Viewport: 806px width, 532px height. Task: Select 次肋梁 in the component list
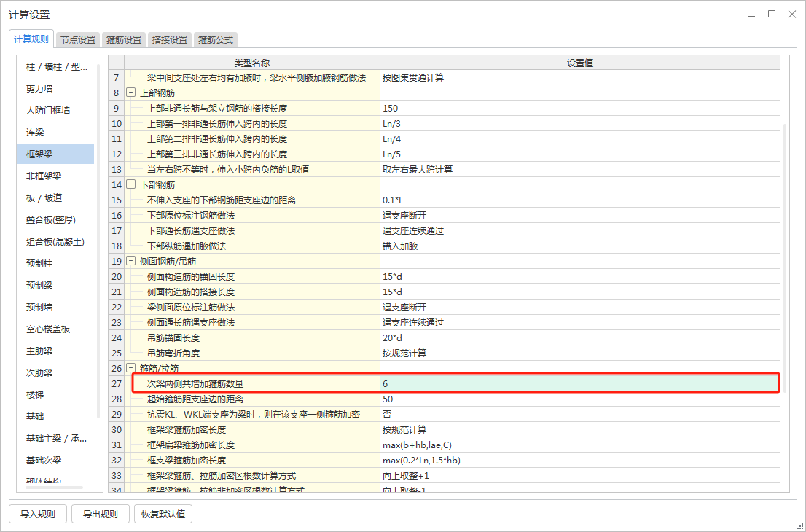tap(56, 372)
